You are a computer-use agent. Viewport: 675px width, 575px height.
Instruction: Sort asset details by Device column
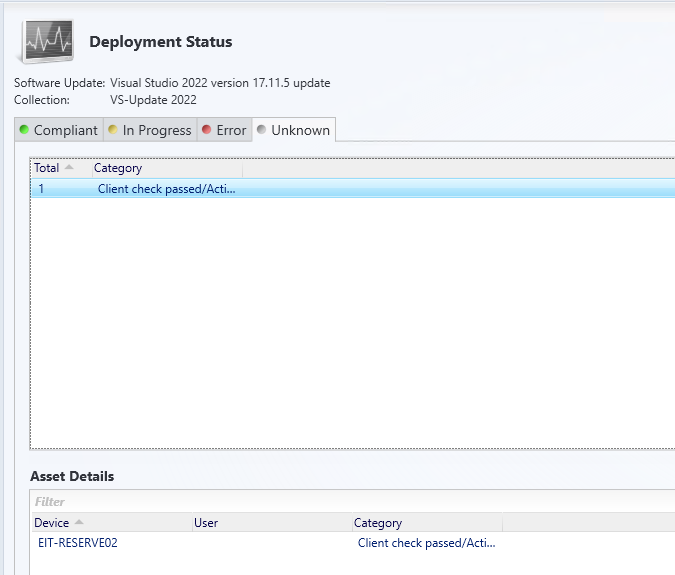(x=112, y=522)
